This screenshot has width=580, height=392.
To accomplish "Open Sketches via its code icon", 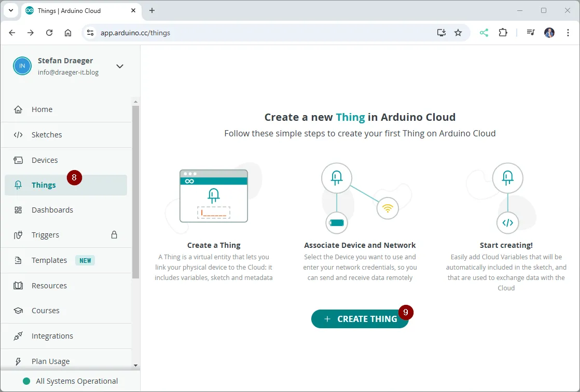I will (18, 135).
